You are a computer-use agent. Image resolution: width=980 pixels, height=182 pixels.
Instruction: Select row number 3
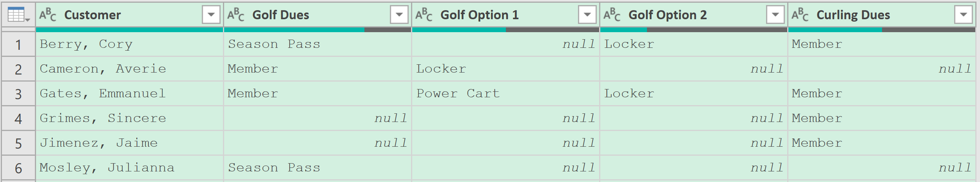pos(18,94)
